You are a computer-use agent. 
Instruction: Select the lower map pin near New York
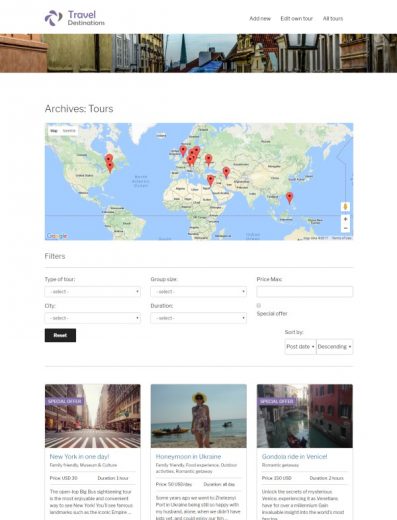coord(110,167)
